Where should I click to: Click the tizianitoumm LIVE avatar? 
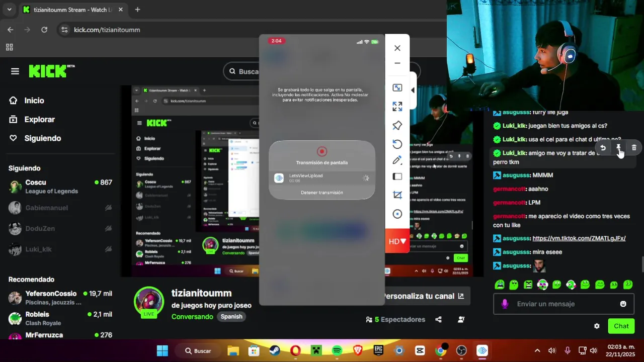tap(148, 302)
